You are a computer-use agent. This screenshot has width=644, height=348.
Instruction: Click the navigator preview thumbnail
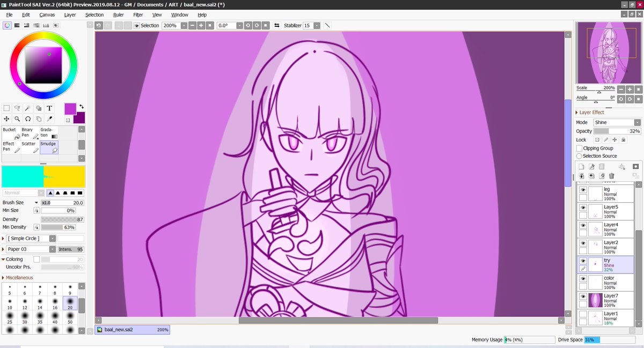608,53
